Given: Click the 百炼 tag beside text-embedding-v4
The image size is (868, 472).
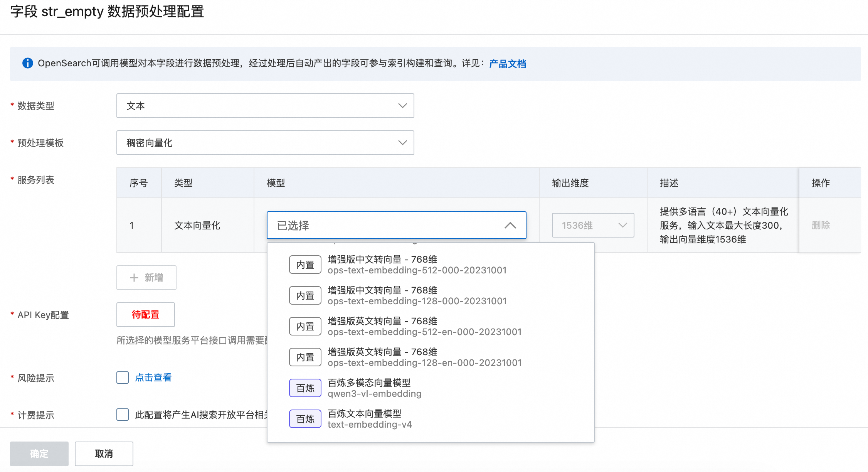Looking at the screenshot, I should tap(305, 419).
